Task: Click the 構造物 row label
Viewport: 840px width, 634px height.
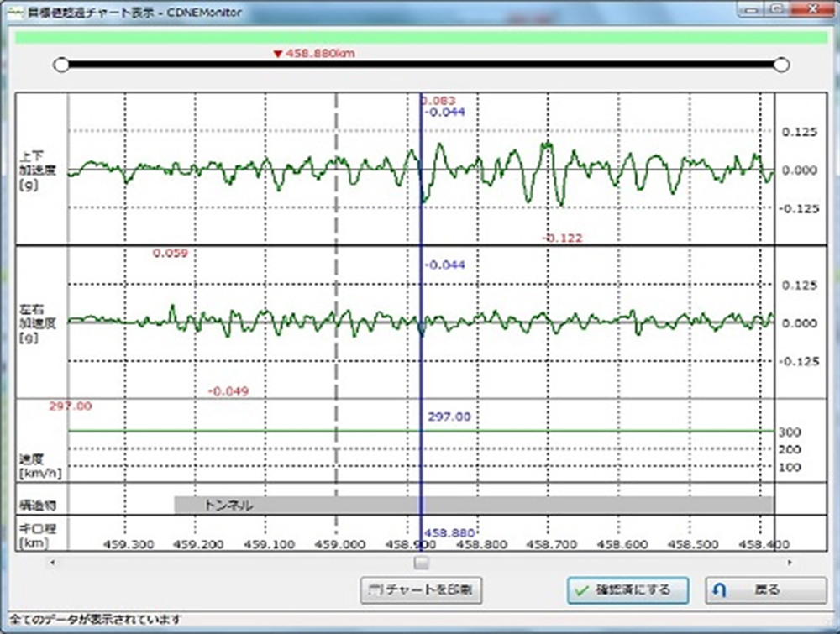Action: coord(38,505)
